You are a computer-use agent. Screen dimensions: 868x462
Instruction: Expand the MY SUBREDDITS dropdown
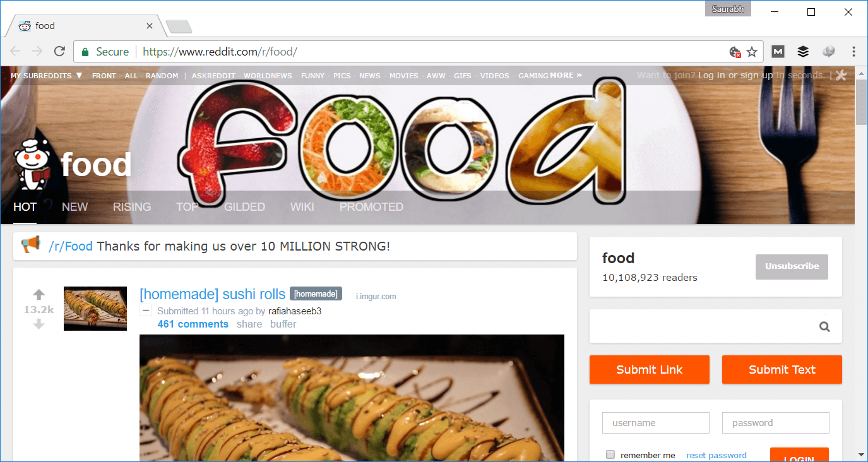[47, 76]
